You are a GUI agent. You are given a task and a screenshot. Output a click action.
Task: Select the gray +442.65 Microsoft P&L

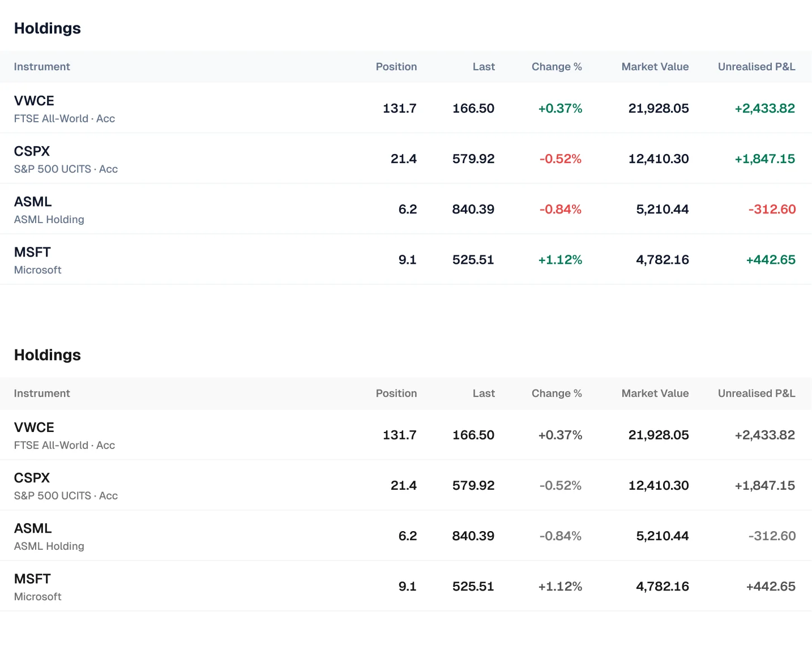pos(771,586)
